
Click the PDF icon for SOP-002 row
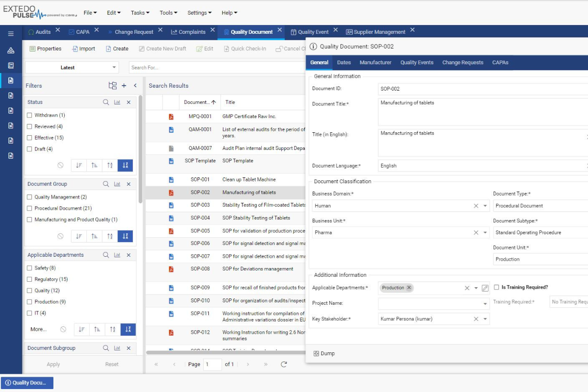coord(171,193)
